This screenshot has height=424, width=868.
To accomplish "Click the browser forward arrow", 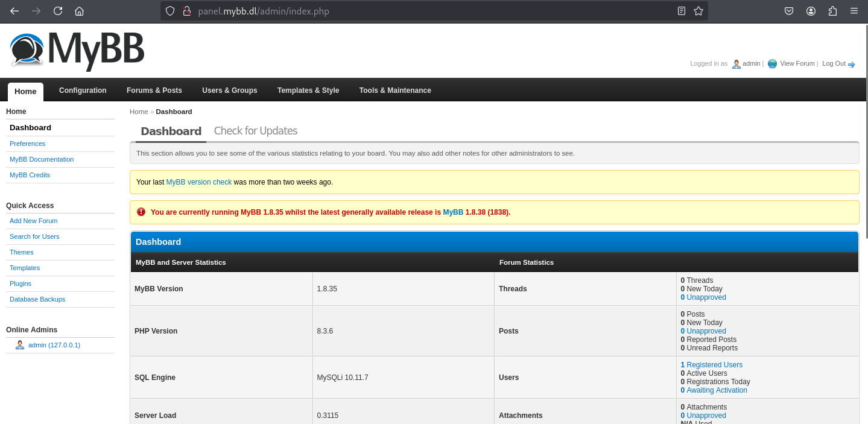I will click(x=36, y=11).
